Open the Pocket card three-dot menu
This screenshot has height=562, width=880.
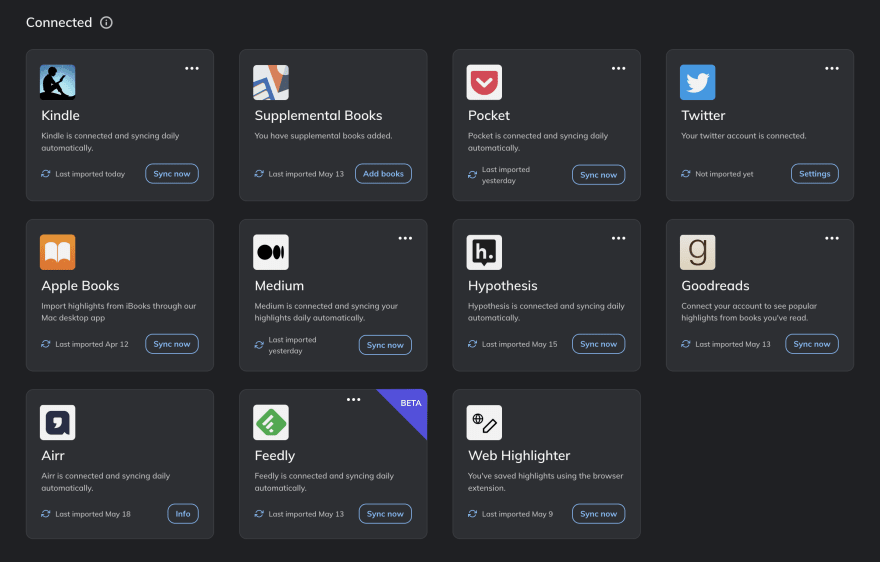tap(618, 68)
